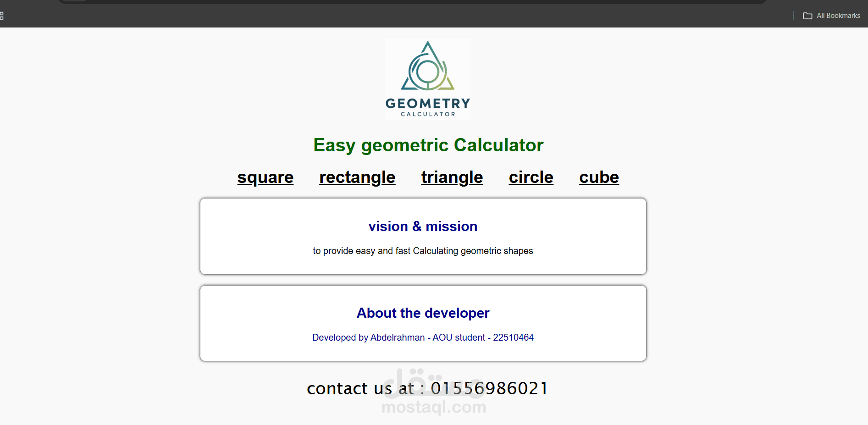
Task: Open All Bookmarks folder
Action: click(831, 16)
